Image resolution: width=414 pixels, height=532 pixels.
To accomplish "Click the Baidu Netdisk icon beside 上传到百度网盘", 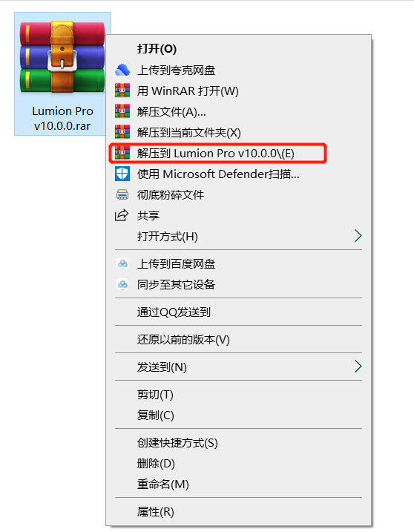I will [122, 263].
